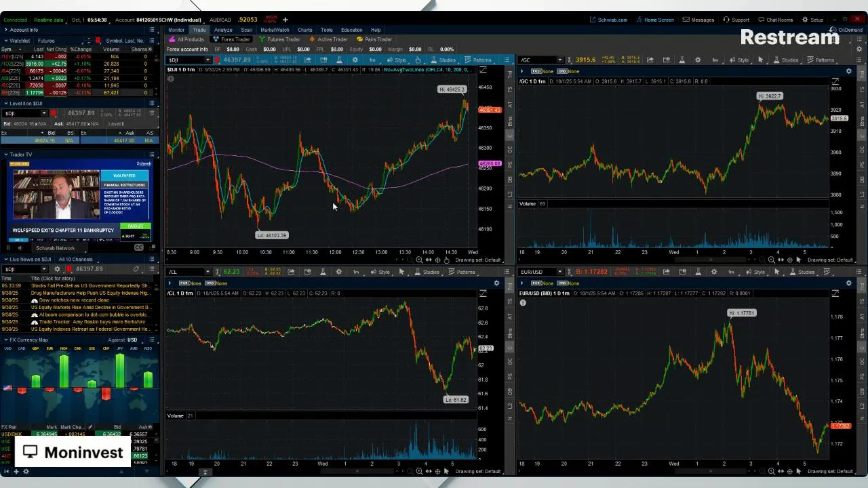Screen dimensions: 868x488
Task: Toggle OnDemand mode
Action: click(x=847, y=30)
